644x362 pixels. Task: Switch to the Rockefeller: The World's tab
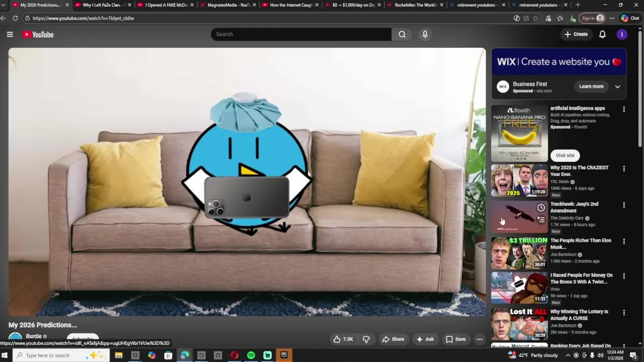(416, 5)
